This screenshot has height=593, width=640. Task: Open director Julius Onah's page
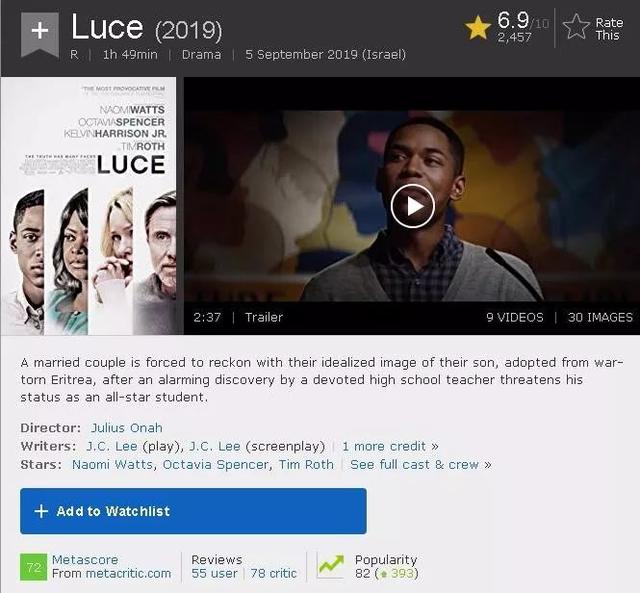pos(127,428)
